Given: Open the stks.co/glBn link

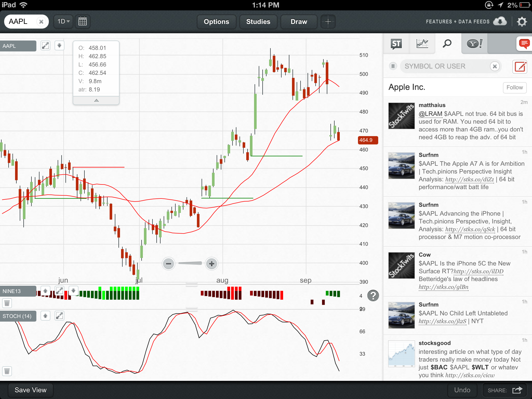Looking at the screenshot, I should tap(444, 287).
